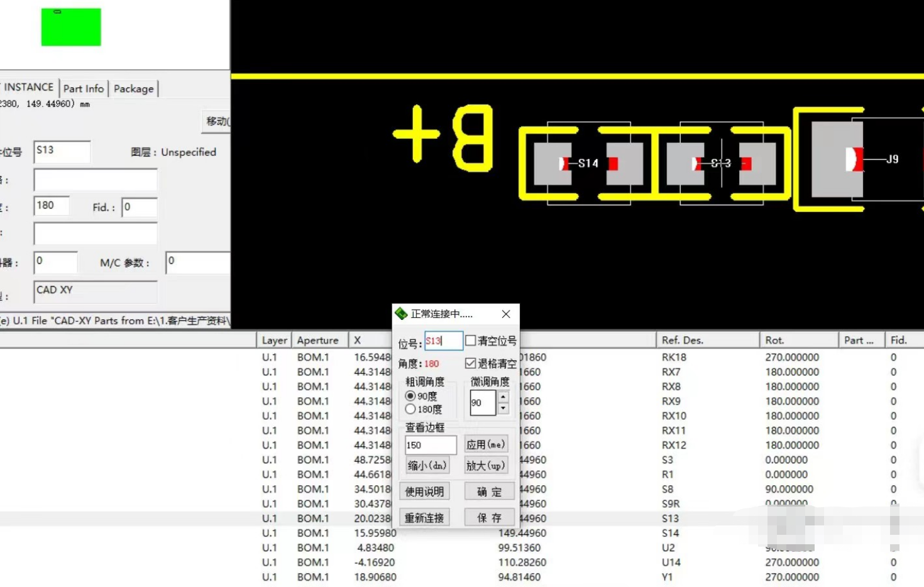Open the 使用说明 help instructions
924x587 pixels.
[424, 491]
